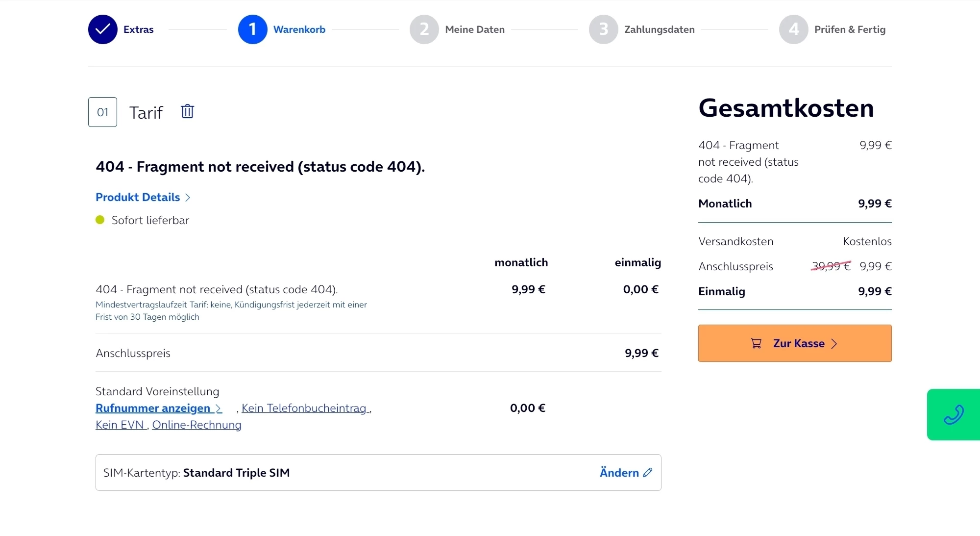
Task: Click the shopping cart icon in Zur Kasse
Action: [756, 343]
